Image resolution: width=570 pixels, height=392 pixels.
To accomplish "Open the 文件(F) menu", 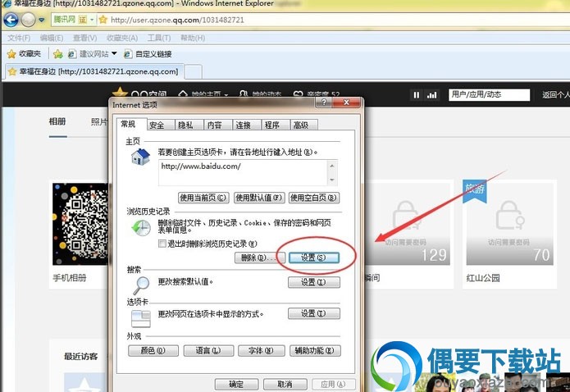I will click(19, 38).
